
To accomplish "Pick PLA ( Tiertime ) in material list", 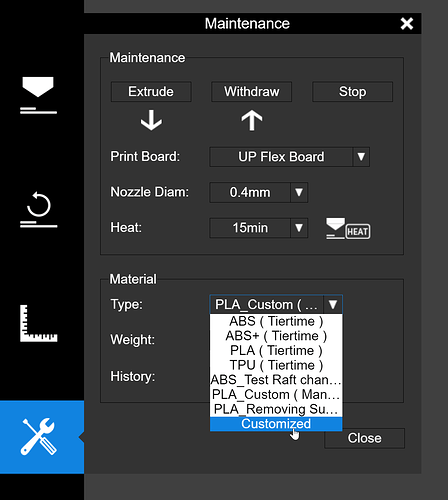I will point(276,351).
